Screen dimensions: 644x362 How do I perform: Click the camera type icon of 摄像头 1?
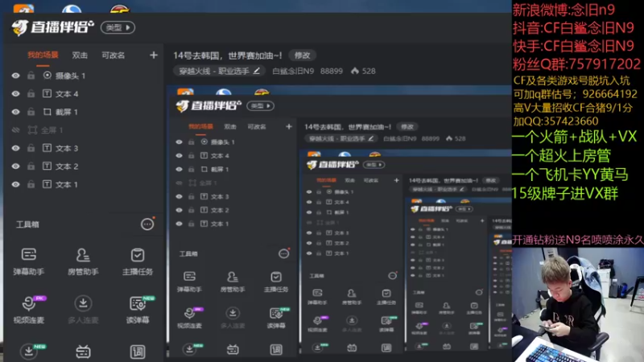click(x=47, y=75)
